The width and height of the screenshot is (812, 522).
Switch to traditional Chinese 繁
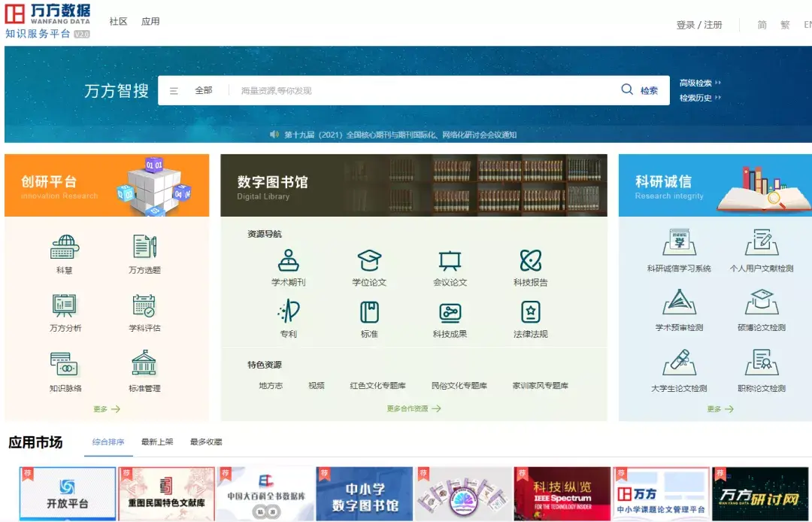point(785,25)
